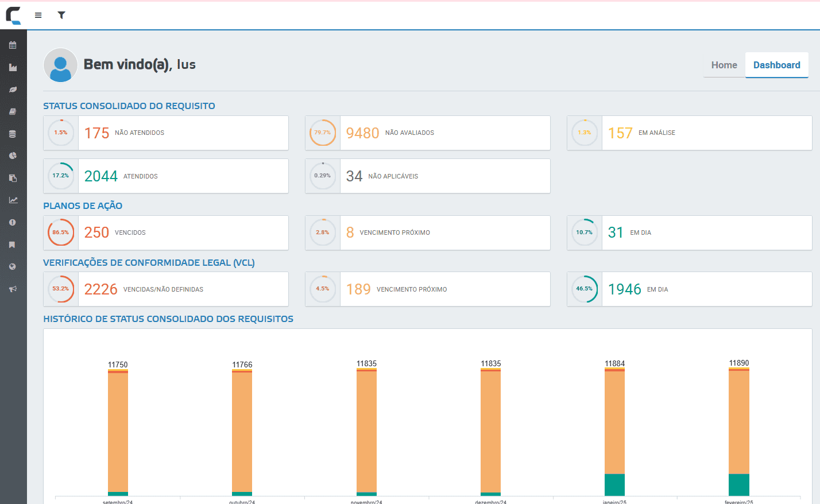Open the 250 Vencidos action plans card
Image resolution: width=820 pixels, height=504 pixels.
click(x=166, y=232)
